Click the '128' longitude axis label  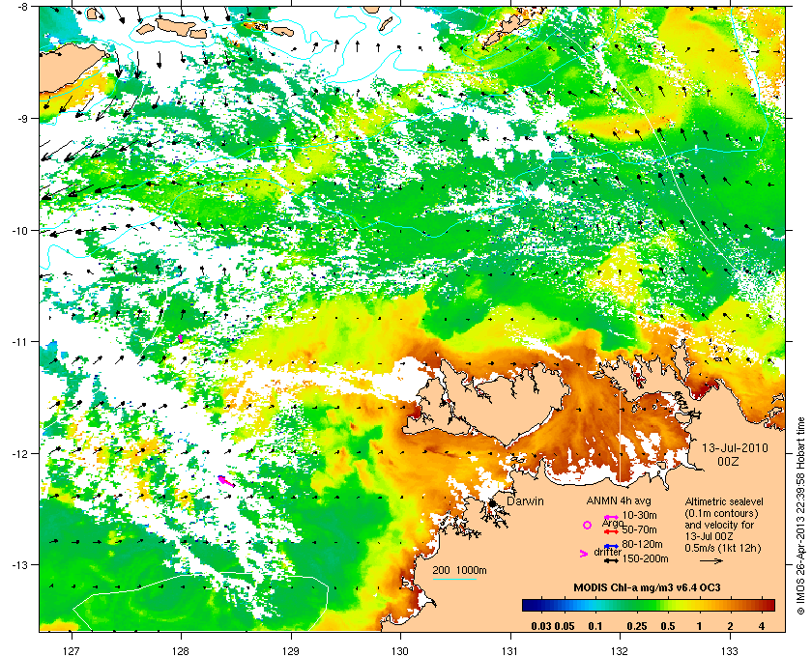[x=181, y=650]
